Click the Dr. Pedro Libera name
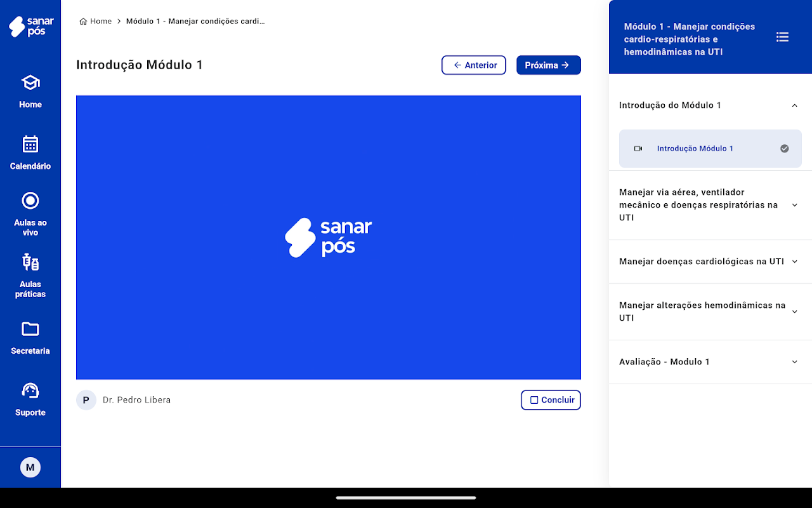Viewport: 812px width, 508px height. coord(136,400)
